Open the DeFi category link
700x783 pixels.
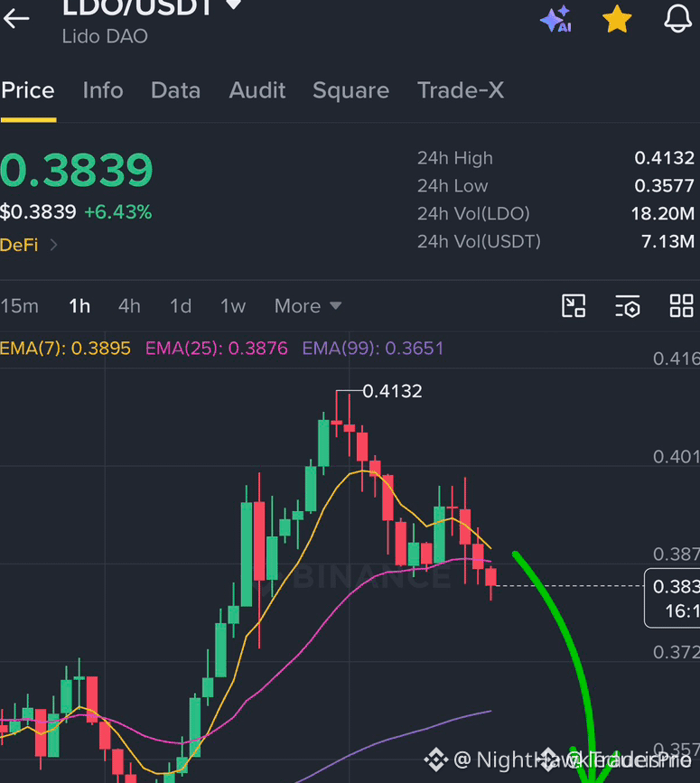tap(19, 245)
